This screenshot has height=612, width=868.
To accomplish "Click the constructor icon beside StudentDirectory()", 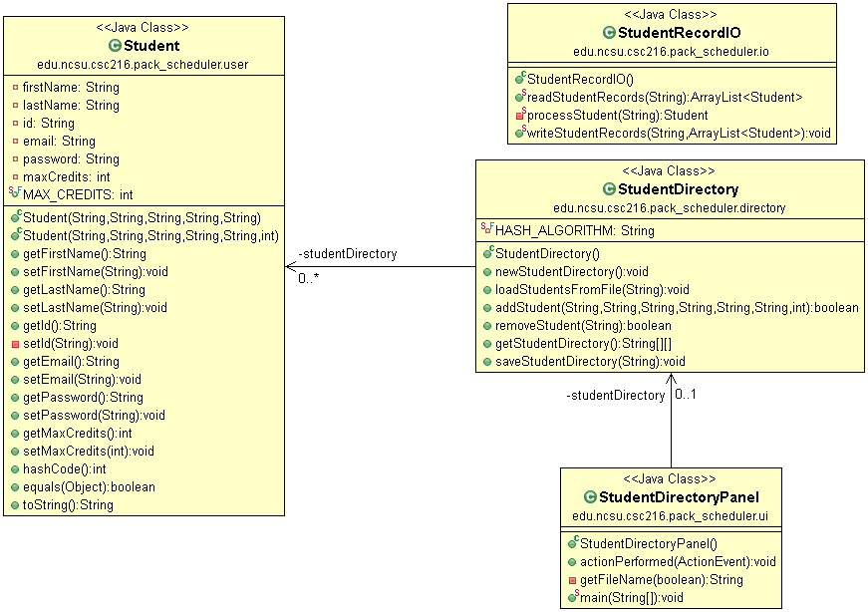I will (x=485, y=253).
